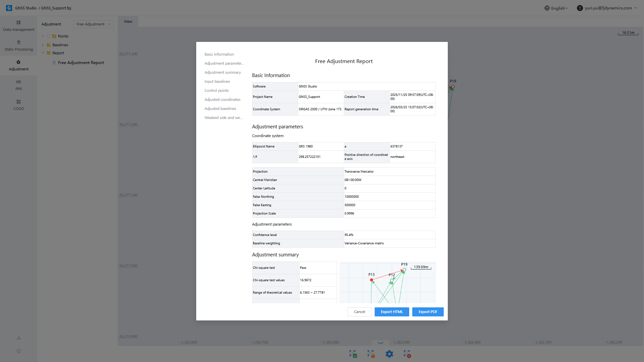
Task: Cancel the Free Adjustment Report dialog
Action: [x=359, y=312]
